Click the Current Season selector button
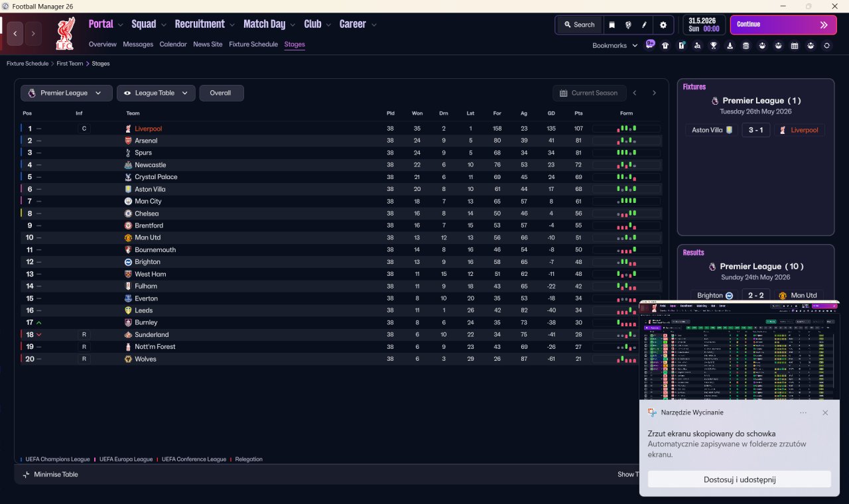Image resolution: width=849 pixels, height=504 pixels. [588, 93]
